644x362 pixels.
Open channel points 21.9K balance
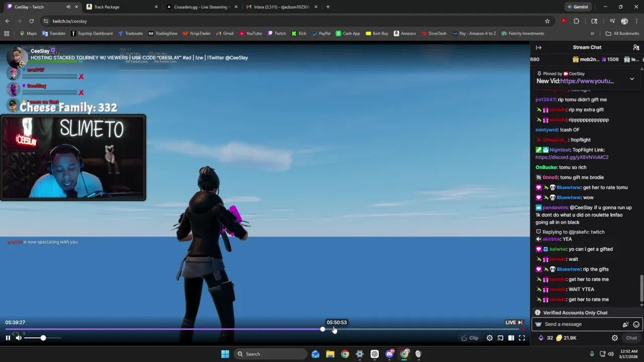pos(566,338)
